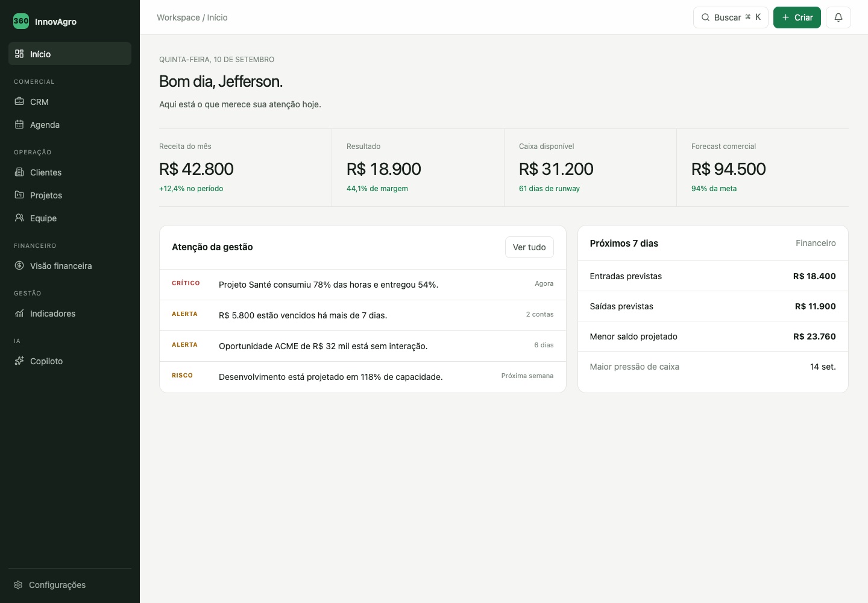Open the Desenvolvimento 118% capacidade risk row
868x603 pixels.
[x=363, y=377]
